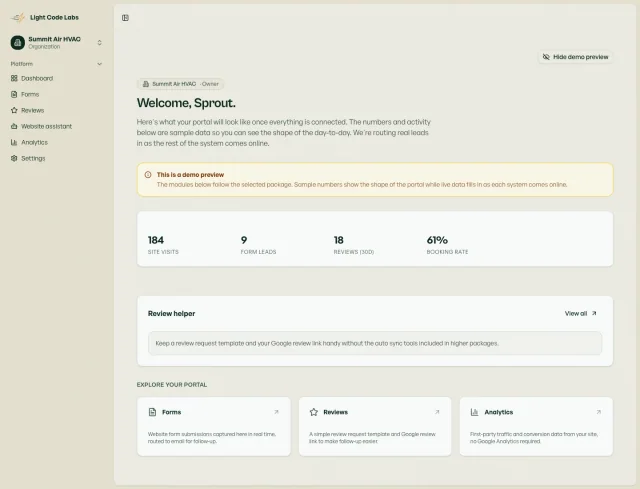Viewport: 640px width, 489px height.
Task: Click the Review helper heading
Action: [171, 313]
